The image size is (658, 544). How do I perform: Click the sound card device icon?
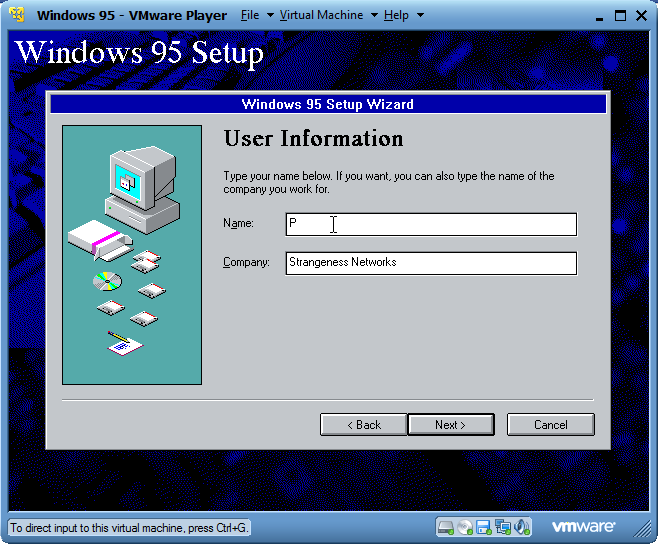point(522,527)
